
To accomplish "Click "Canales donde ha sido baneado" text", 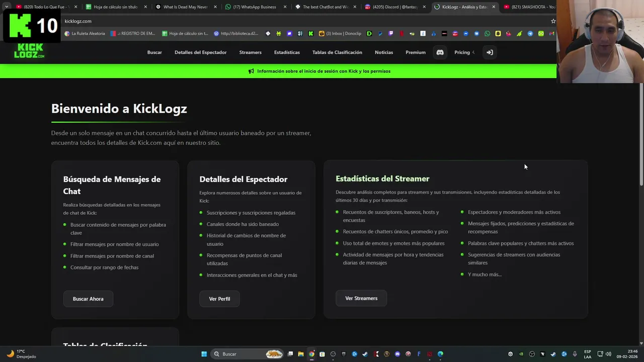I will point(243,224).
